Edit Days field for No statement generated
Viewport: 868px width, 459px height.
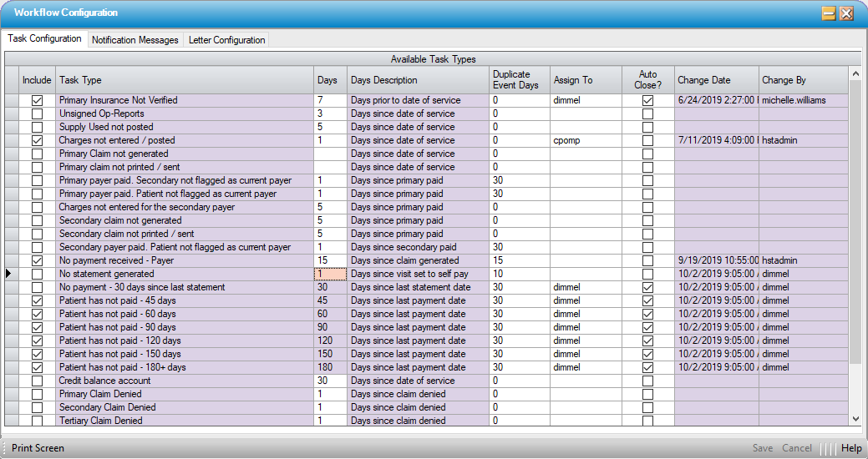point(330,274)
